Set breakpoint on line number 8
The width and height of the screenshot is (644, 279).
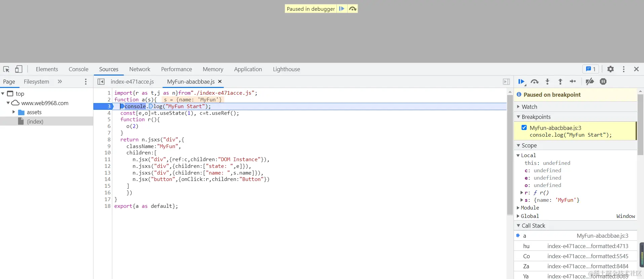click(109, 140)
